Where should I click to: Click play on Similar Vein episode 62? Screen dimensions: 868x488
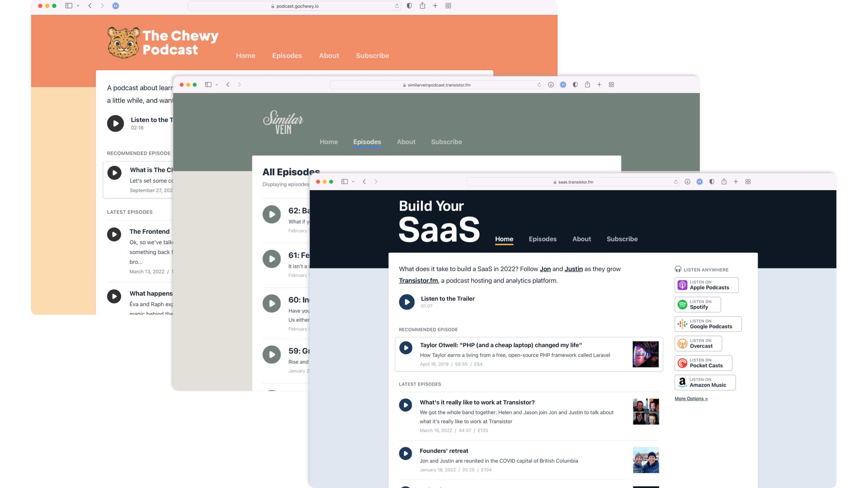[272, 214]
